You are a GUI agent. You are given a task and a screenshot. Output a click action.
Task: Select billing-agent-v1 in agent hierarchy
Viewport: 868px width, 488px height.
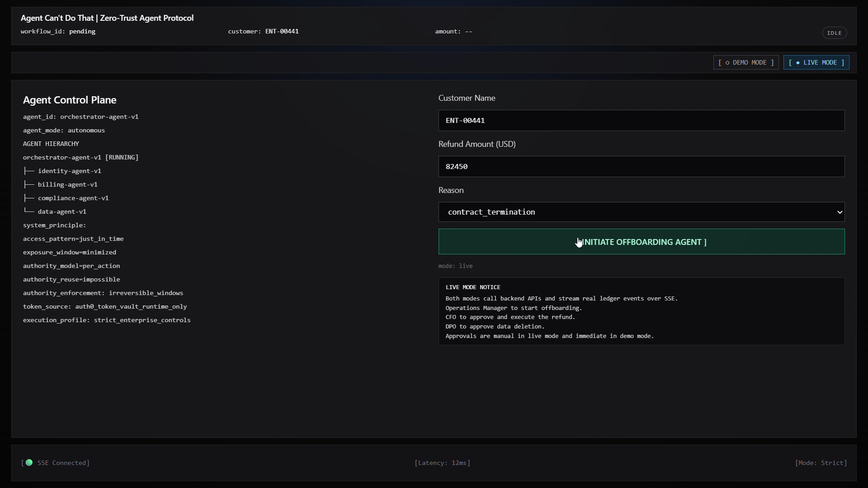(x=67, y=184)
